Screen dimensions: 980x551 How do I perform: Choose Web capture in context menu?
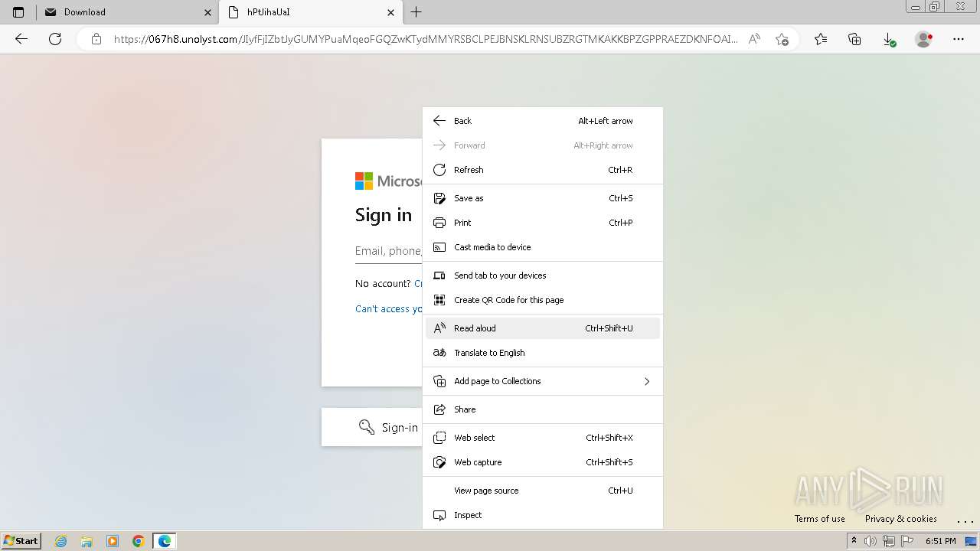[x=542, y=462]
